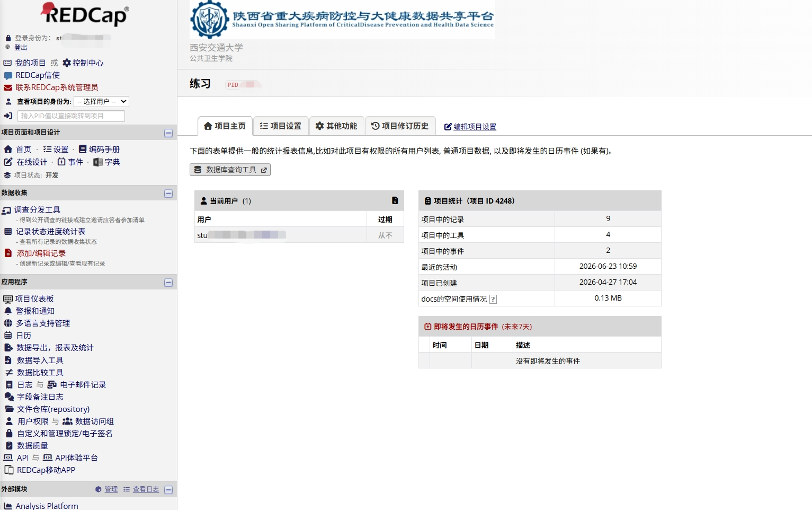Image resolution: width=812 pixels, height=510 pixels.
Task: Click the REDCap信使 chat bubble icon
Action: [x=8, y=75]
